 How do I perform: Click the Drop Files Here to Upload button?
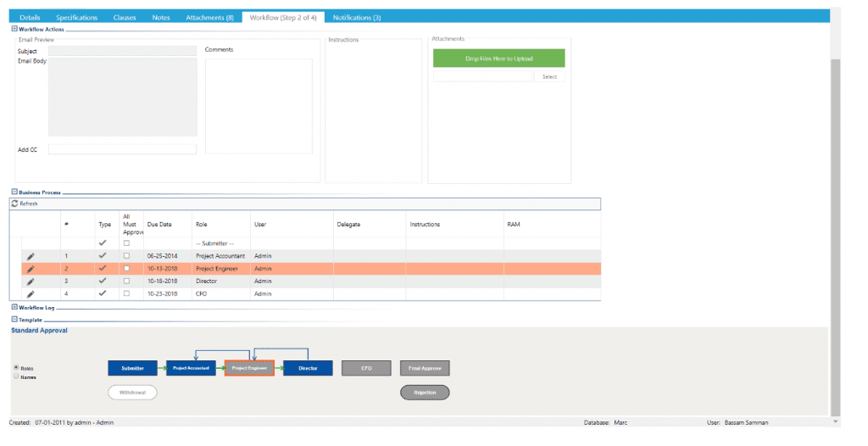498,59
